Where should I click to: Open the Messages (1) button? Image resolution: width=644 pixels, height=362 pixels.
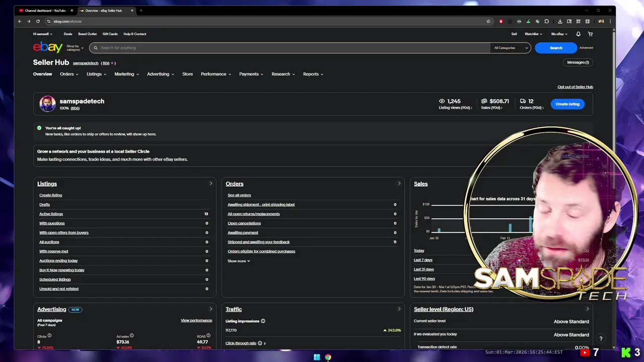(578, 62)
